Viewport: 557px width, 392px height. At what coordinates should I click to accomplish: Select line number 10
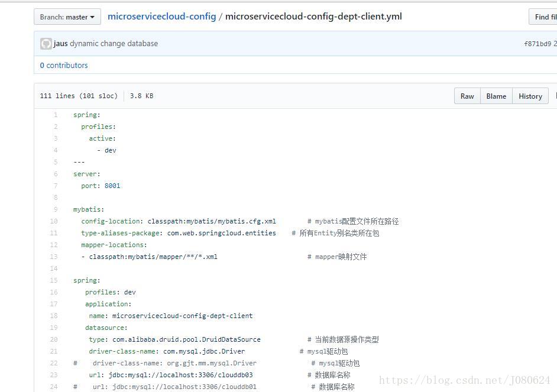pyautogui.click(x=54, y=221)
